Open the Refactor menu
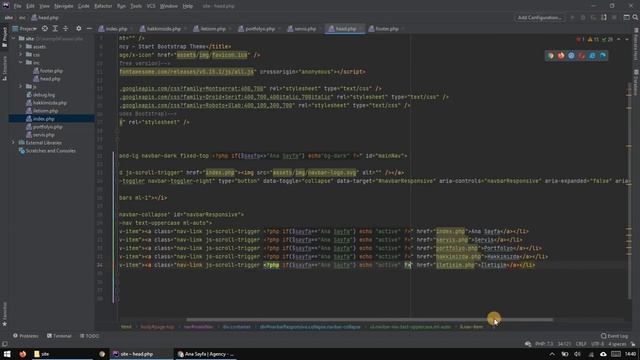The height and width of the screenshot is (360, 640). [x=103, y=6]
